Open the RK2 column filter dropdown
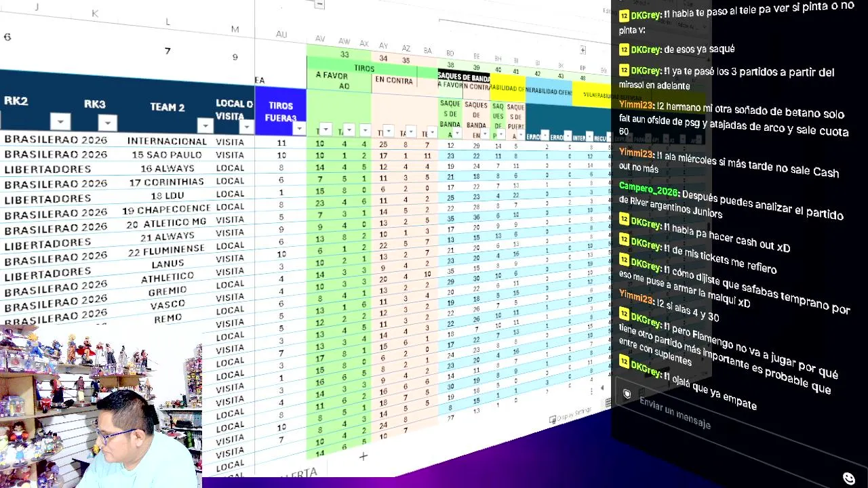868x488 pixels. [x=60, y=122]
